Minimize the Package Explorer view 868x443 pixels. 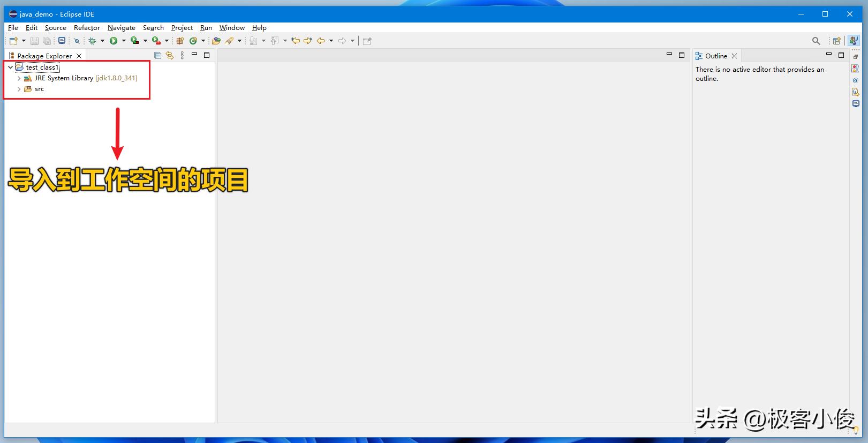(x=194, y=55)
